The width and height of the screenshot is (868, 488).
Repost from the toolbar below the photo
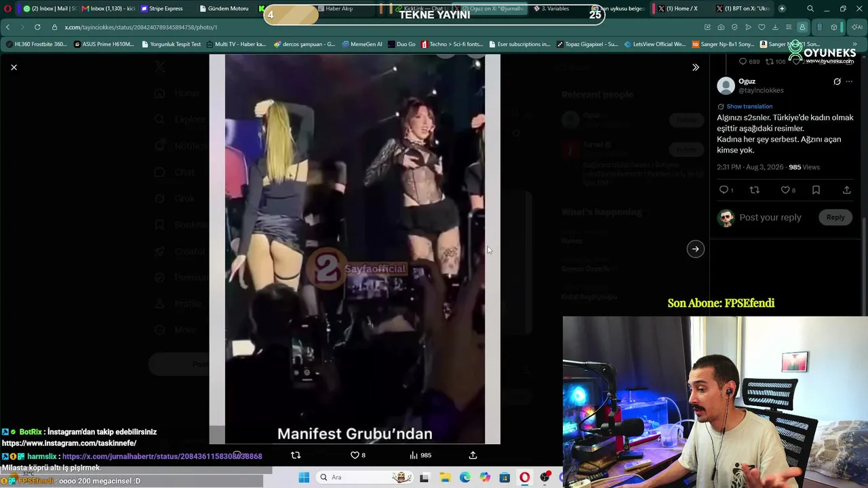click(295, 455)
